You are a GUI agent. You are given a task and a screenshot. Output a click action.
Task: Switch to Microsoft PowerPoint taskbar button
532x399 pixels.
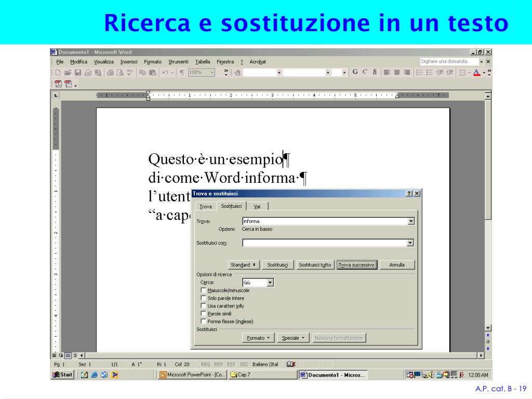click(192, 375)
